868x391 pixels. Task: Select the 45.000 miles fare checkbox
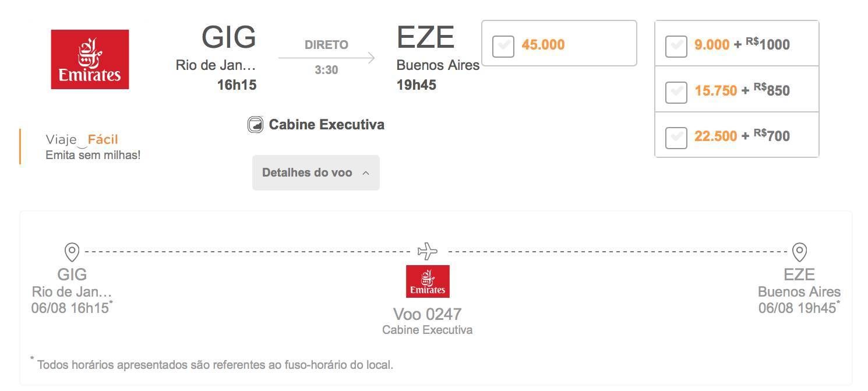503,46
